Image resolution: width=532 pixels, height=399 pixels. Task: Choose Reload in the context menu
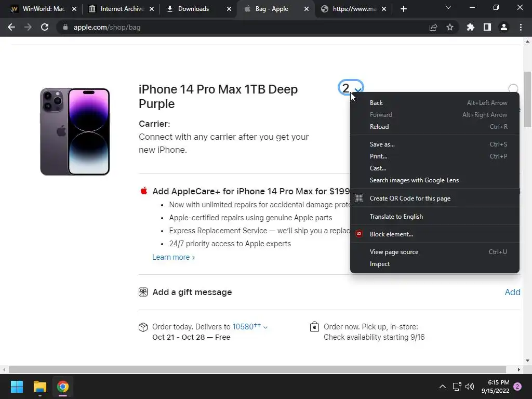point(435,127)
